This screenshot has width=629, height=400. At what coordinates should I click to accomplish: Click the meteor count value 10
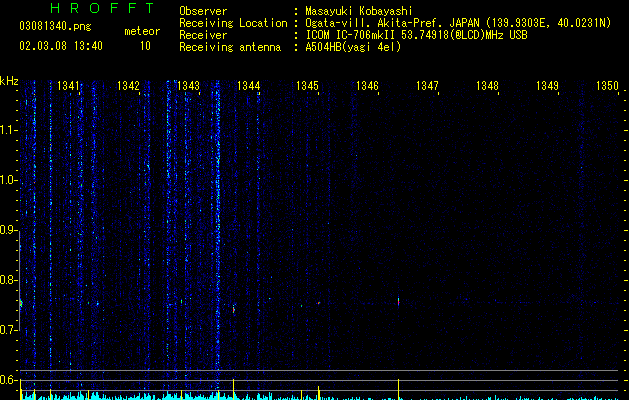point(145,46)
